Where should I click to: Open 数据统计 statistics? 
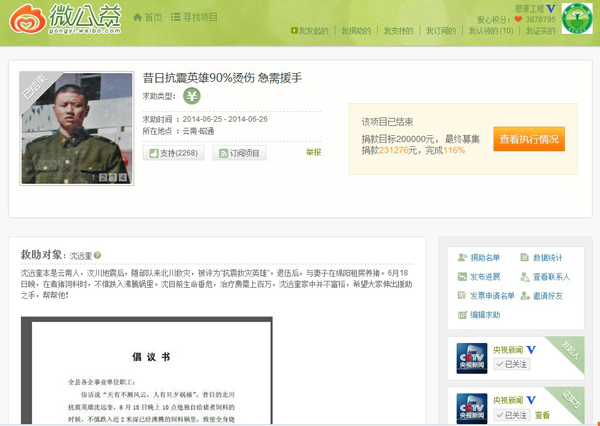541,258
